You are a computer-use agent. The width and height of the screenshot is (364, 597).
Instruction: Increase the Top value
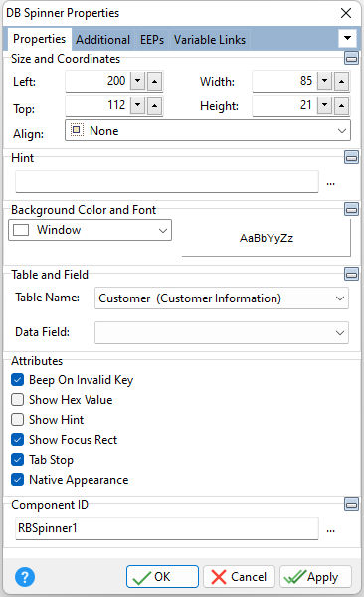coord(154,105)
